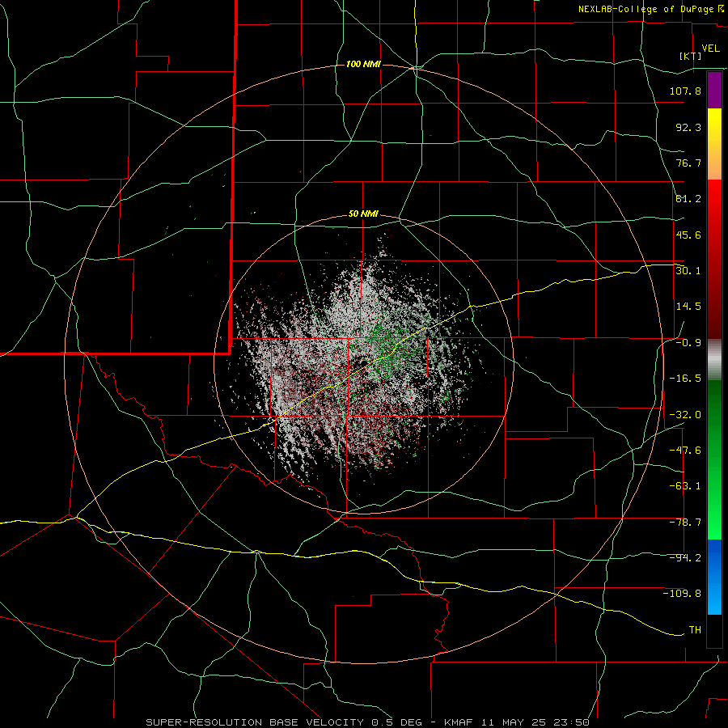This screenshot has width=728, height=728.
Task: Click the [KT] units label
Action: [691, 56]
